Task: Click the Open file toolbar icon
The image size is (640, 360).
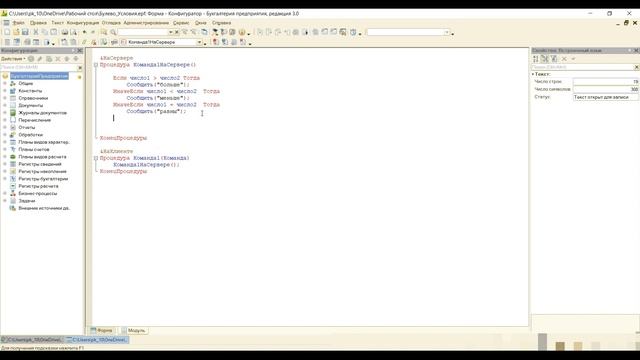Action: click(16, 32)
